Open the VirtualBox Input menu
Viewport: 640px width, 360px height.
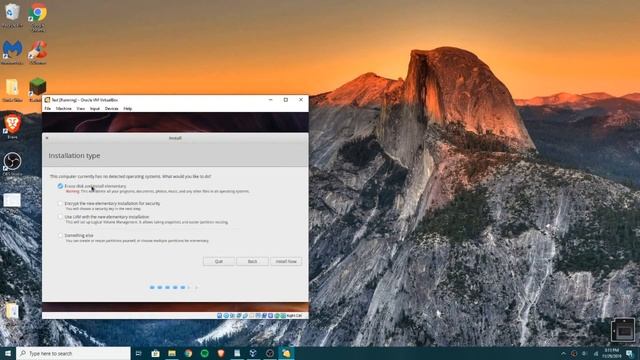[95, 109]
